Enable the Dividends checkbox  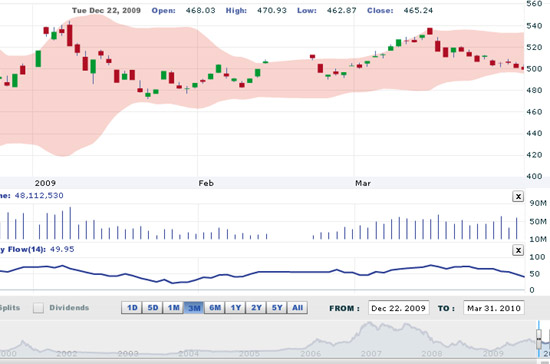(x=38, y=308)
